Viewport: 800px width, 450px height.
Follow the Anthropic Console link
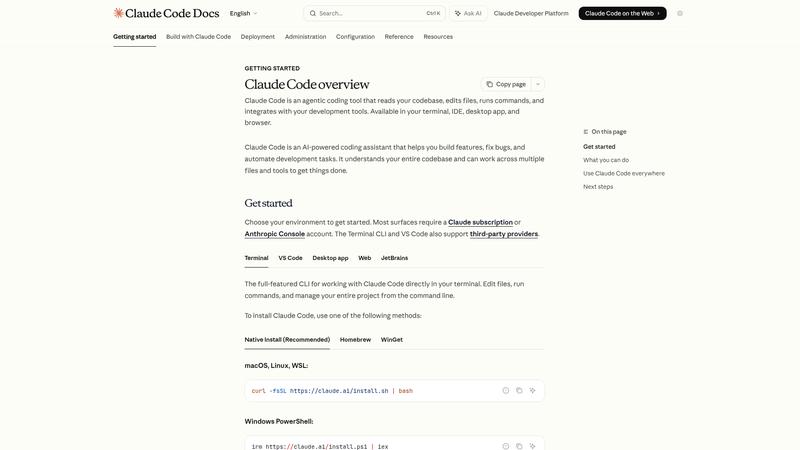pos(274,234)
